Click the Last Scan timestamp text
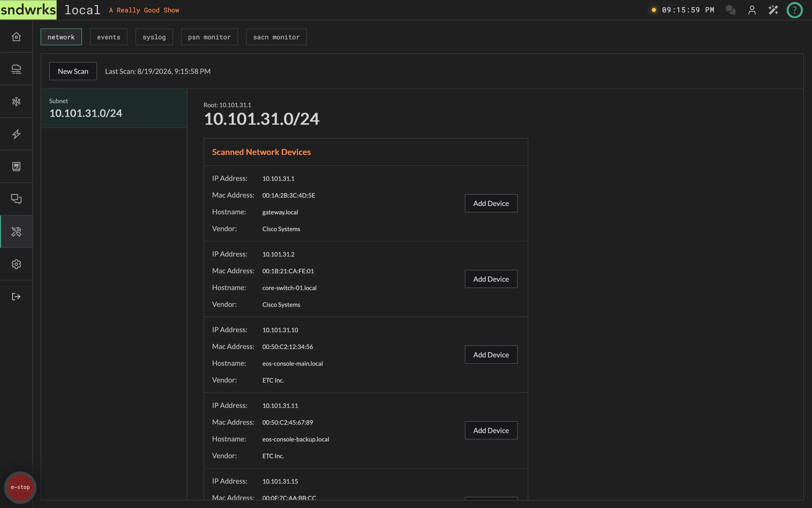The width and height of the screenshot is (812, 508). coord(158,71)
